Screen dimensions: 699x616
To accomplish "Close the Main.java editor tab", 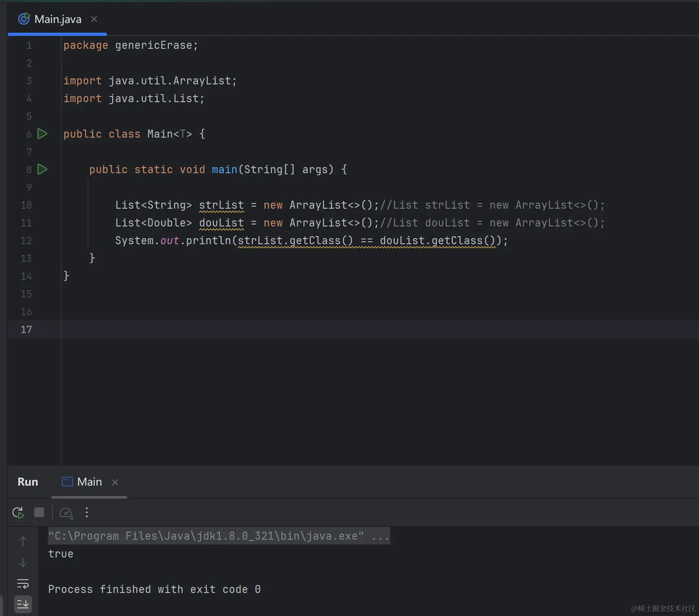I will pos(94,19).
